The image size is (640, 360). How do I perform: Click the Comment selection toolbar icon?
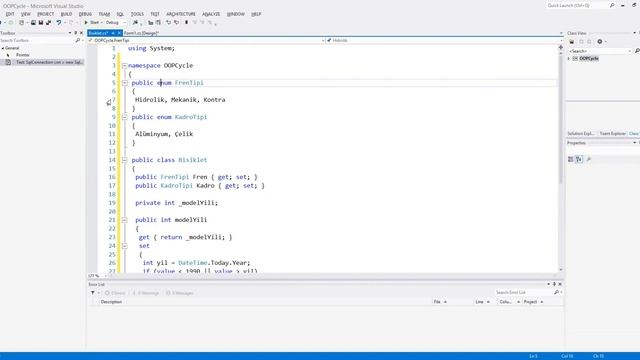169,22
